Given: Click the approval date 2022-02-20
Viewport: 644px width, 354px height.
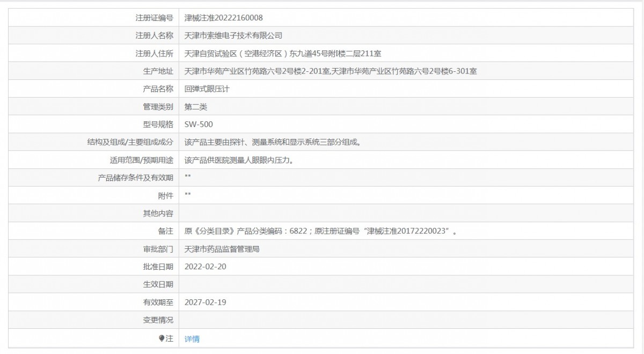Looking at the screenshot, I should point(206,267).
